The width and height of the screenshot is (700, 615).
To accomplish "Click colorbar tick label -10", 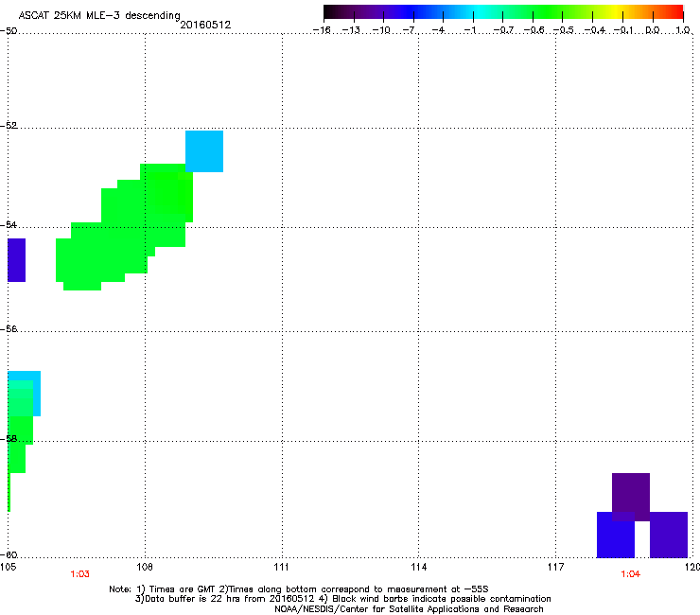I will pyautogui.click(x=381, y=30).
